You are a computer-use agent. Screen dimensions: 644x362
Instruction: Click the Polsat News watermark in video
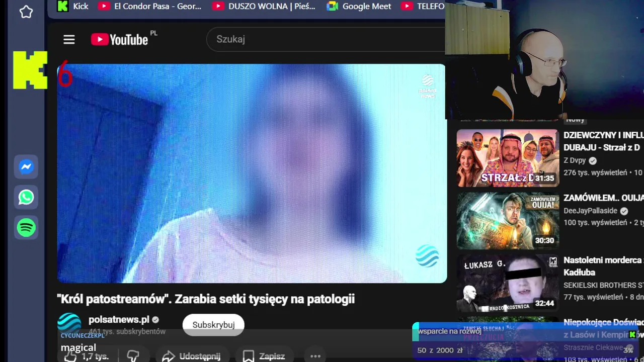pos(428,86)
